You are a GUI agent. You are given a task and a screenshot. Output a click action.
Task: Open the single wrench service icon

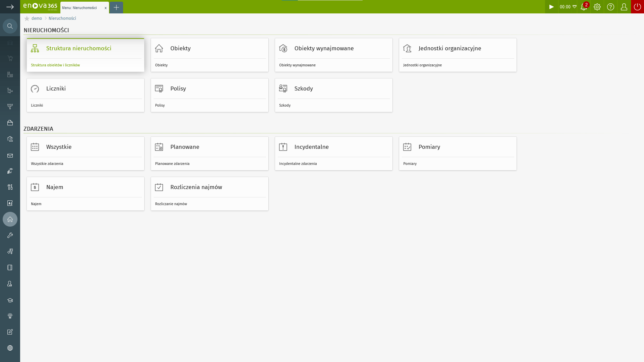pos(10,235)
